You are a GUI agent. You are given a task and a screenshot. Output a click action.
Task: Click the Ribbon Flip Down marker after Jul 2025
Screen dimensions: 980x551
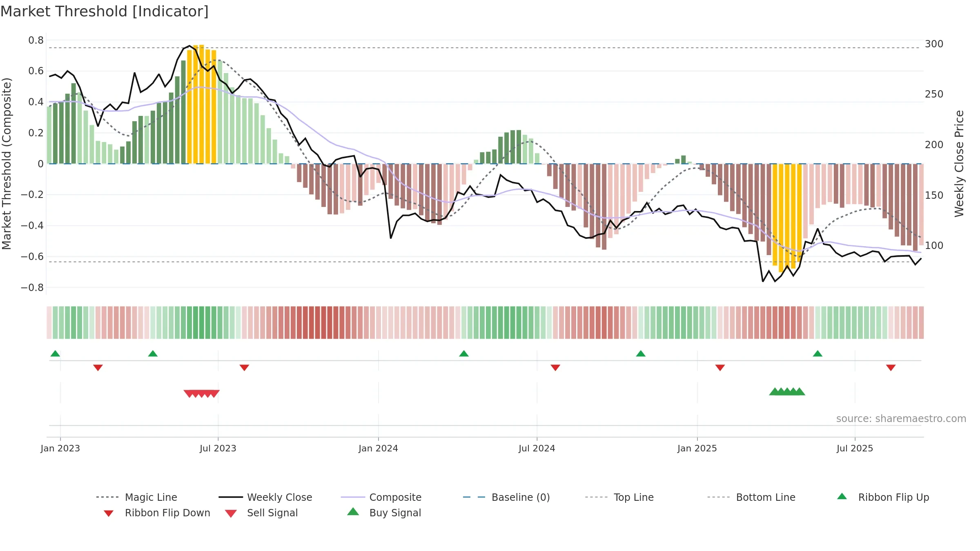891,368
